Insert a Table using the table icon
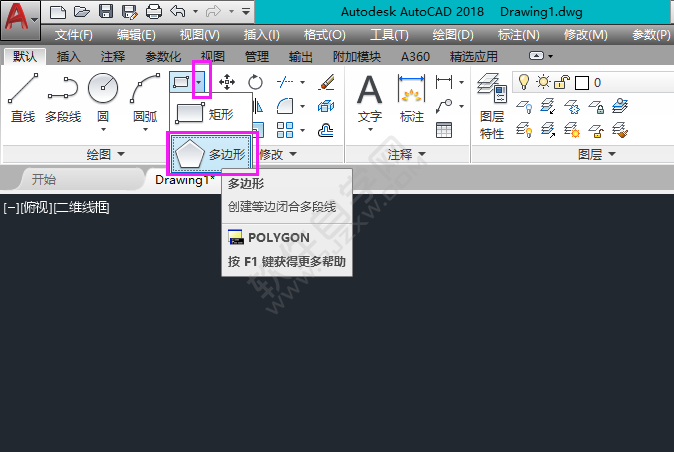The height and width of the screenshot is (452, 674). coord(444,130)
